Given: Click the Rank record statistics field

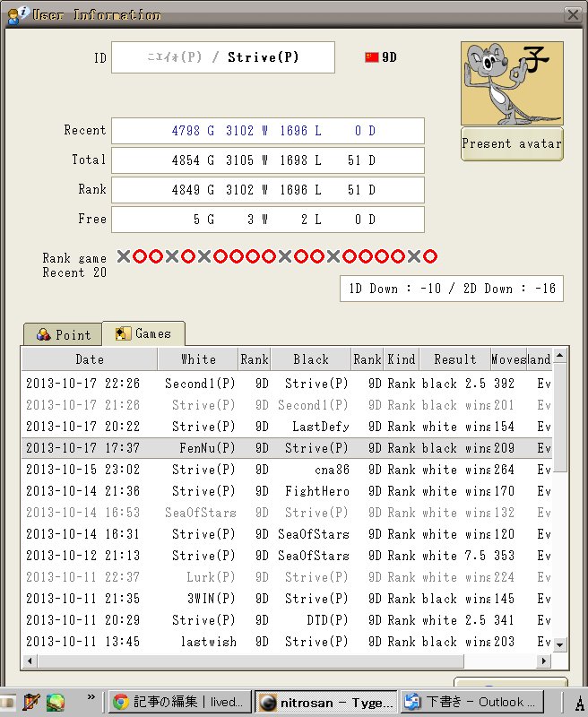Looking at the screenshot, I should pos(268,190).
